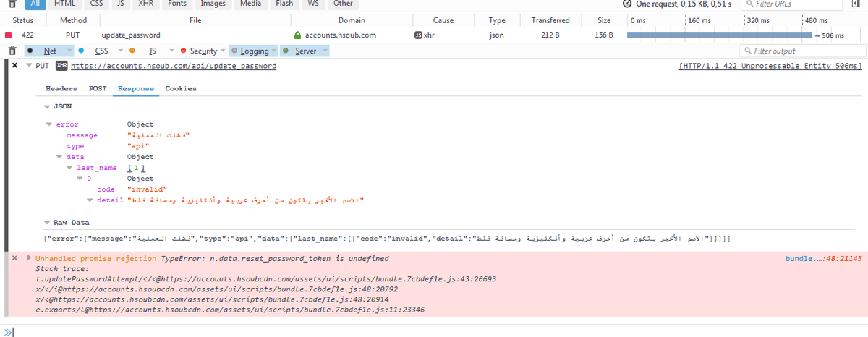Open the update_password API URL link

pos(173,66)
